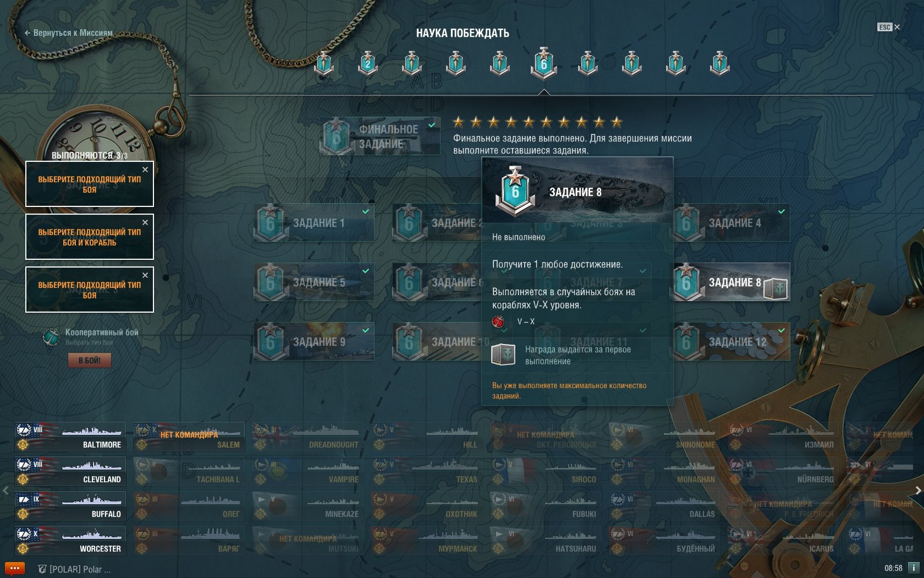Open Задание 1 tile
This screenshot has width=924, height=578.
click(314, 223)
